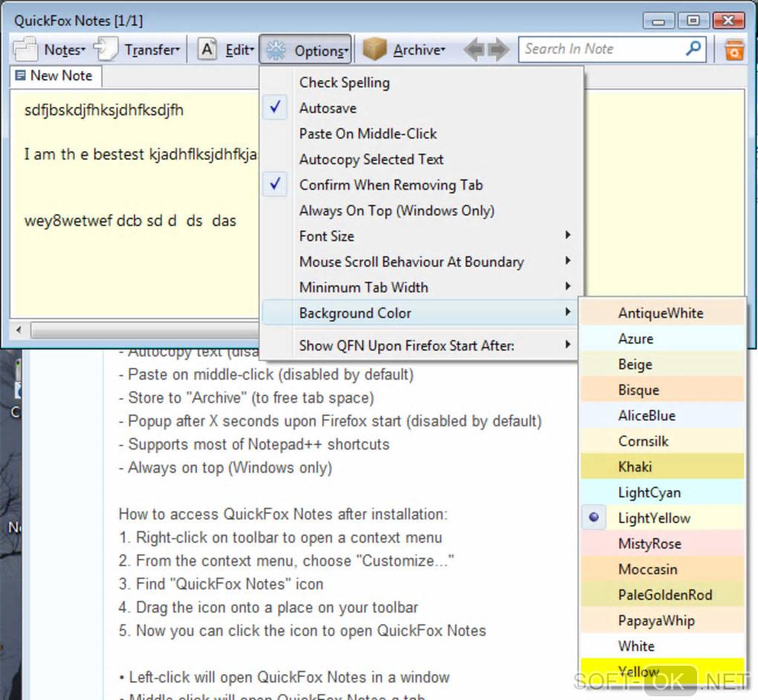
Task: Pick PapayaWhip background color
Action: (662, 620)
